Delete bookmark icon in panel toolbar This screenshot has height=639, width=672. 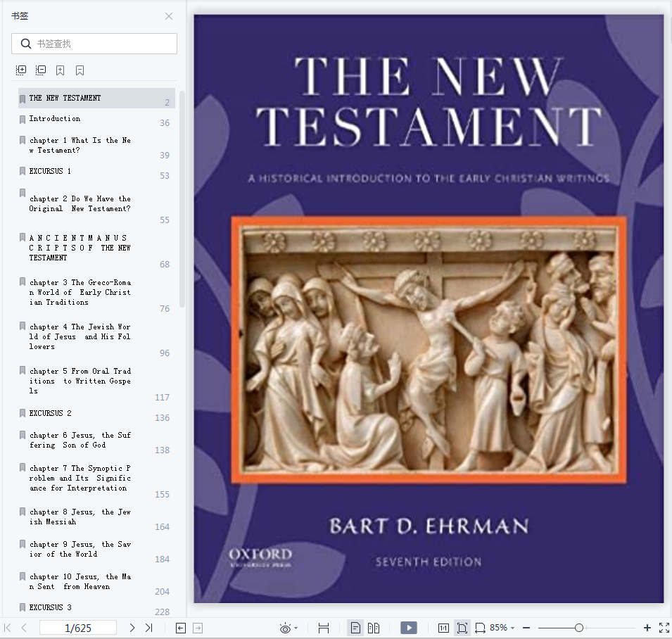coord(80,70)
